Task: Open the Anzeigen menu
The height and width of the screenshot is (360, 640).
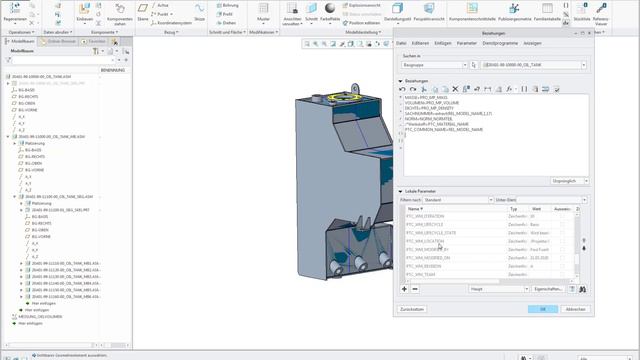Action: (x=532, y=43)
